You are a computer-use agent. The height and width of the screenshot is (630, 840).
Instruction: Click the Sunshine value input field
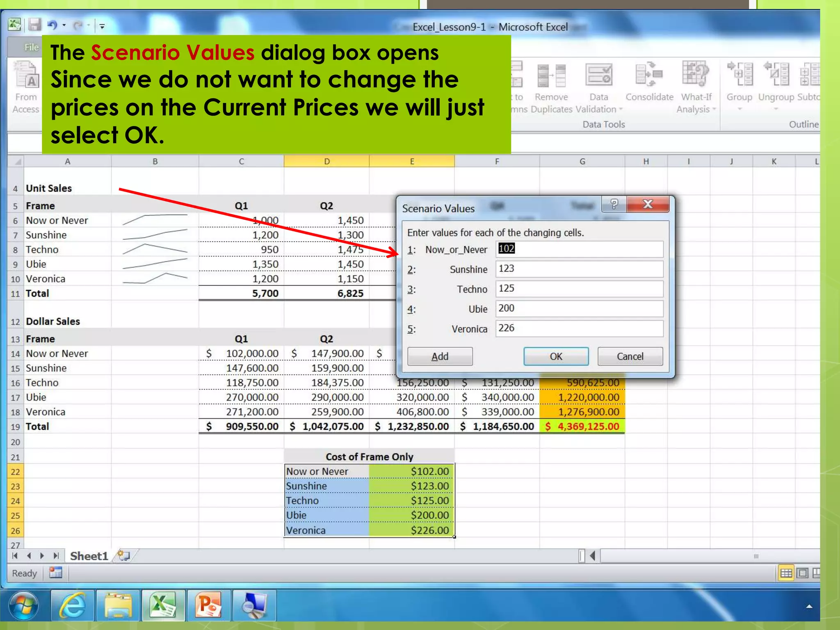579,269
